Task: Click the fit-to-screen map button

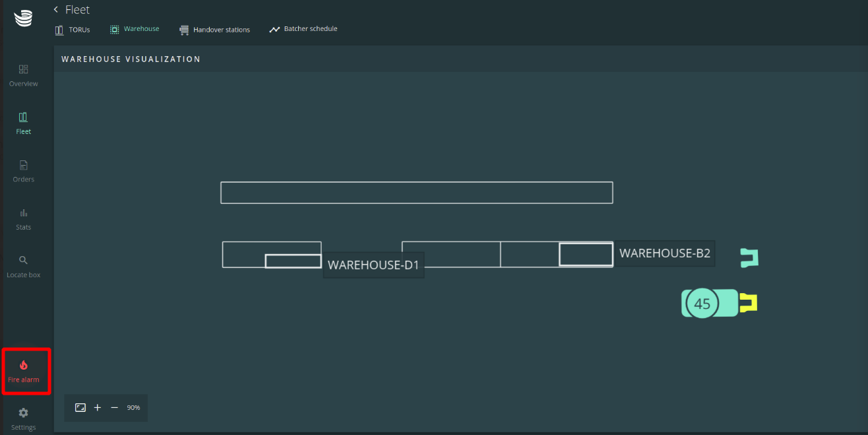Action: click(80, 408)
